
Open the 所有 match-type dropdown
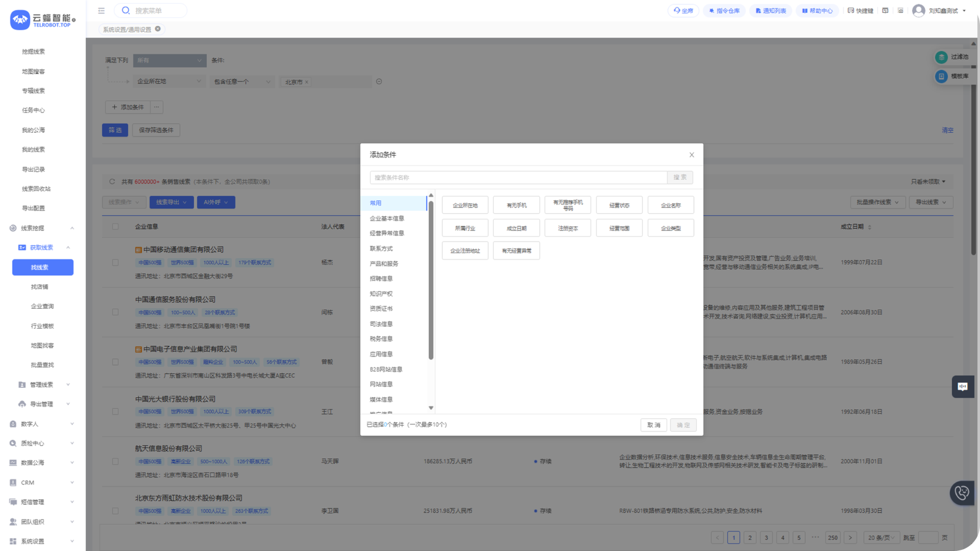pyautogui.click(x=169, y=61)
